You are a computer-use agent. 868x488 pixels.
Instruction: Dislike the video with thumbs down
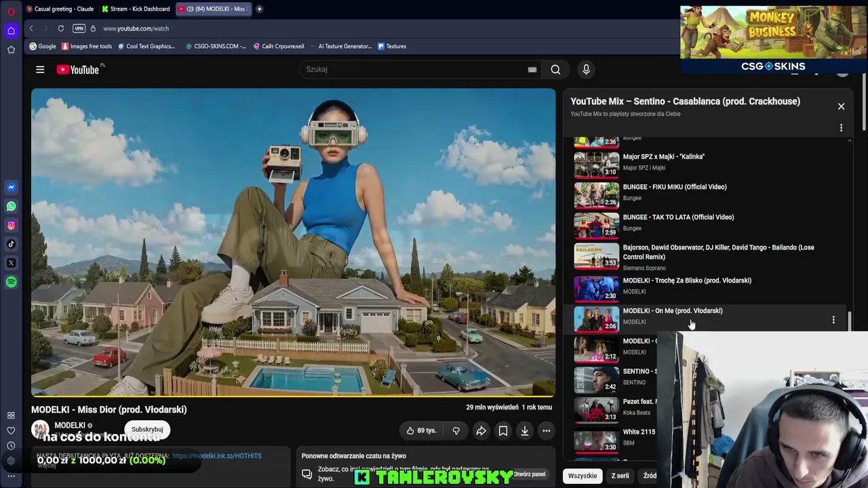click(x=456, y=430)
